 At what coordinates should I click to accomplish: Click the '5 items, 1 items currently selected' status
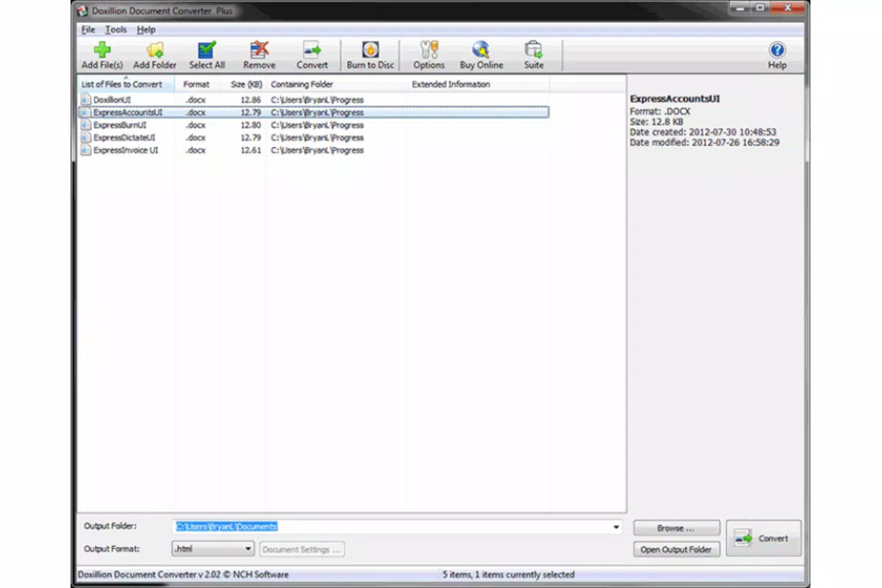pyautogui.click(x=509, y=574)
